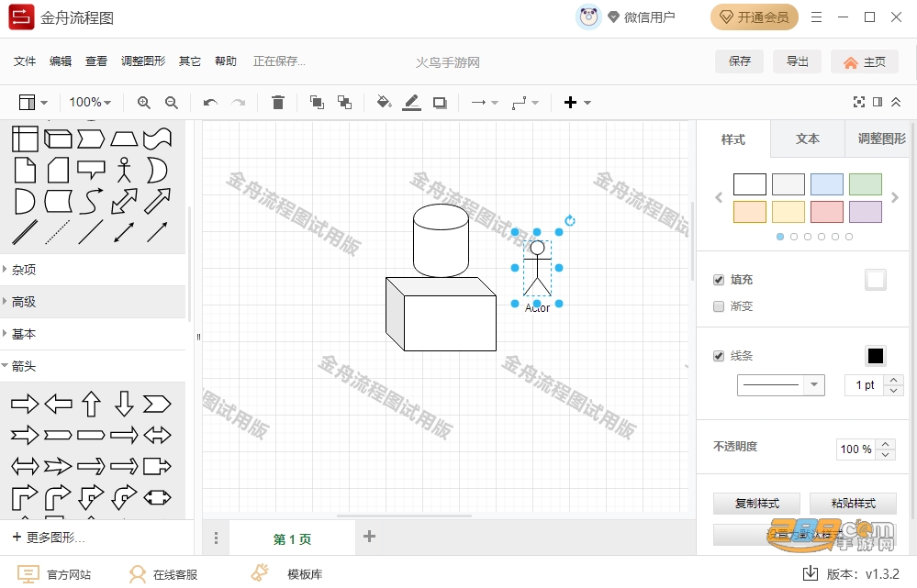Click the fullscreen fit icon
The width and height of the screenshot is (917, 588).
(x=858, y=103)
